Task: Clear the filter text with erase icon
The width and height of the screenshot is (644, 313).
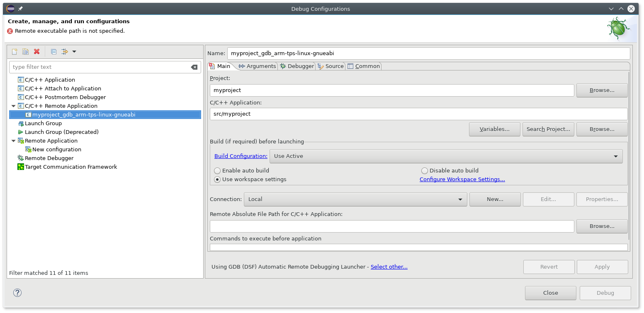Action: [x=194, y=67]
